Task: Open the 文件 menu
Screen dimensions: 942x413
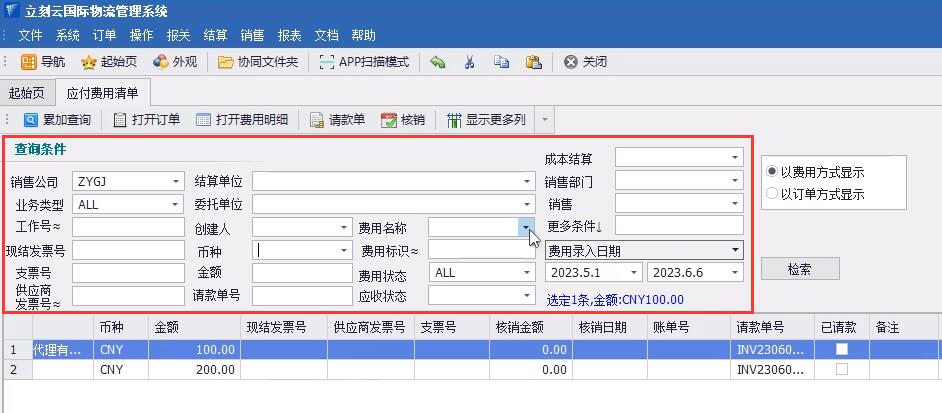Action: pyautogui.click(x=30, y=35)
